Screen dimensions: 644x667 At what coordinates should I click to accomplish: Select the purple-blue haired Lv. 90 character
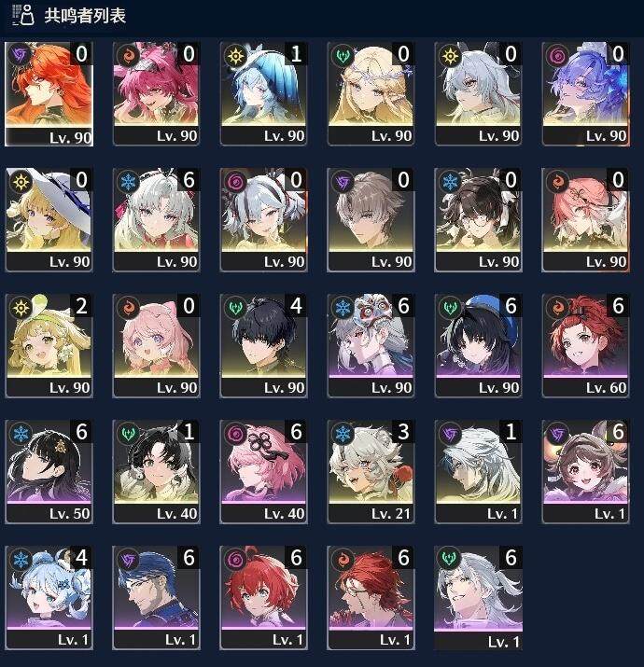pos(585,93)
